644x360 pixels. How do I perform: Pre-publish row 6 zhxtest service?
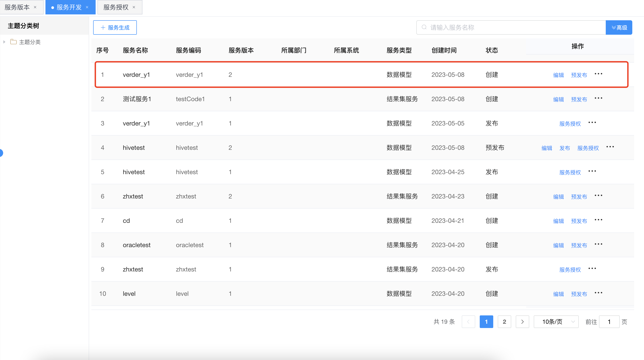579,196
